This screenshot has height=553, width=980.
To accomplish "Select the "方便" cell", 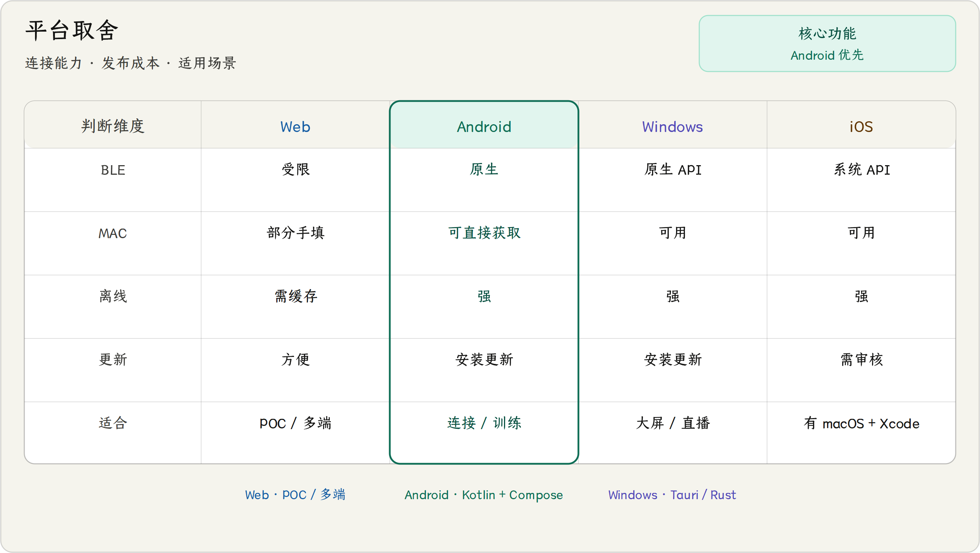I will (x=295, y=360).
